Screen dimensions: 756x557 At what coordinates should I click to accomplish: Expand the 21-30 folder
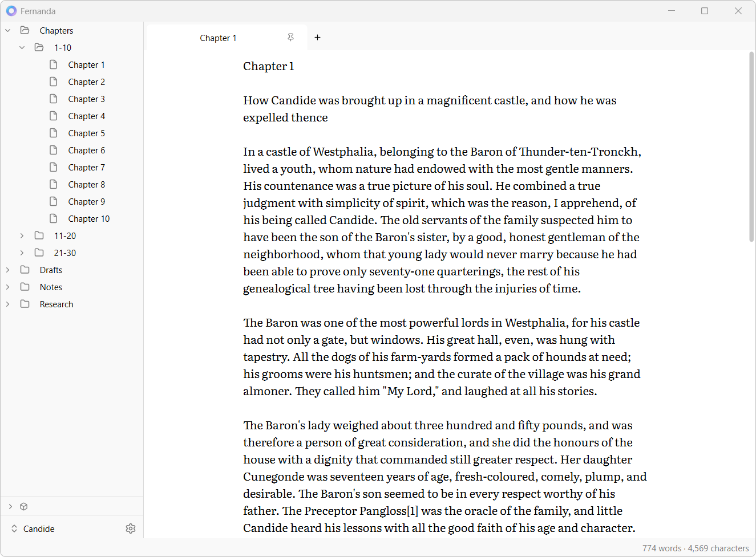[x=22, y=253]
